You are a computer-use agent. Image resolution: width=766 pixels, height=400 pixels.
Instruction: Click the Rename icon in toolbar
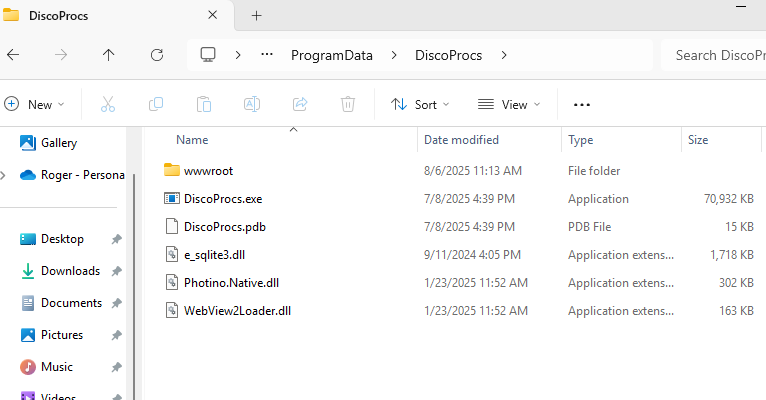click(x=252, y=104)
